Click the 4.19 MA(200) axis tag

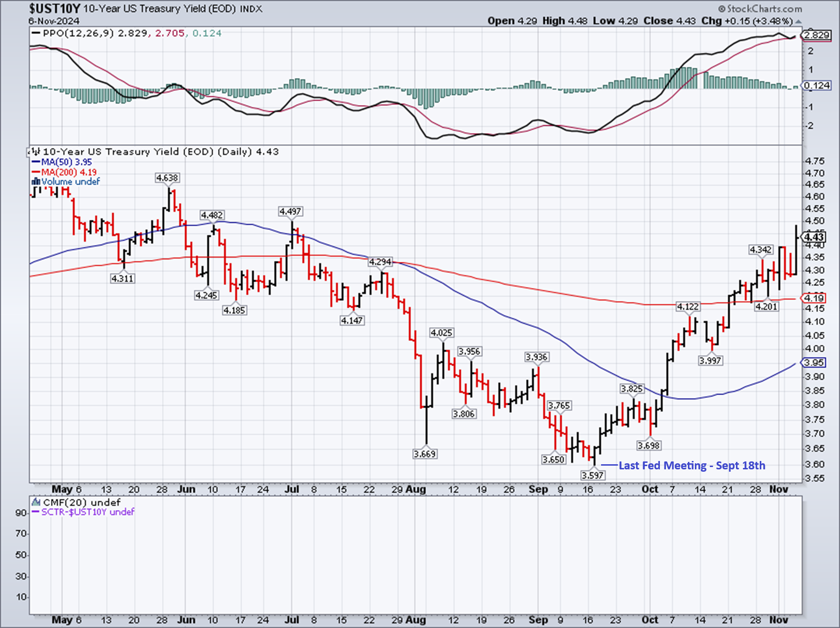pyautogui.click(x=814, y=298)
